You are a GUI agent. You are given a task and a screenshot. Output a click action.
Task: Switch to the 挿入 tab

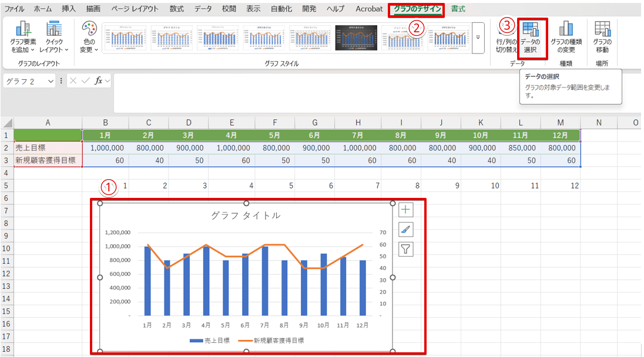(x=69, y=9)
